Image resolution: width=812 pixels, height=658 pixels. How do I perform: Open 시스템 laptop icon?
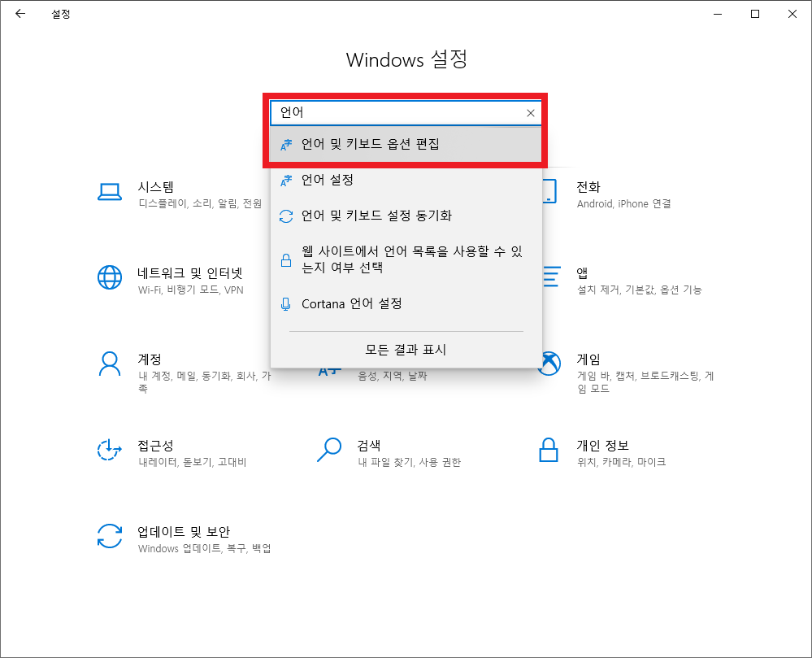click(x=110, y=192)
